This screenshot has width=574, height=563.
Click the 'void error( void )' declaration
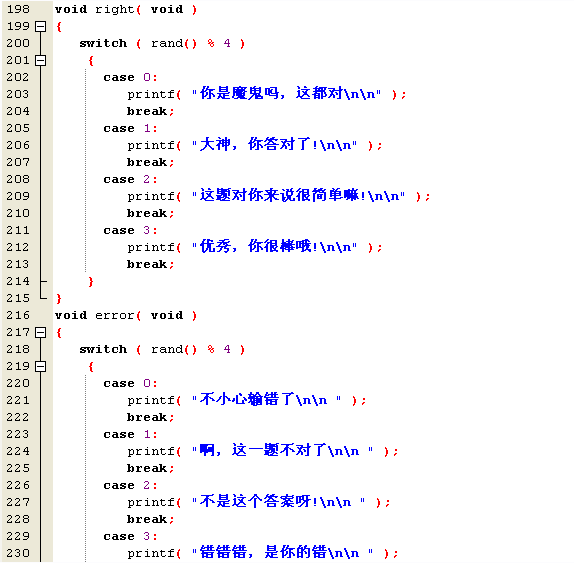point(126,316)
